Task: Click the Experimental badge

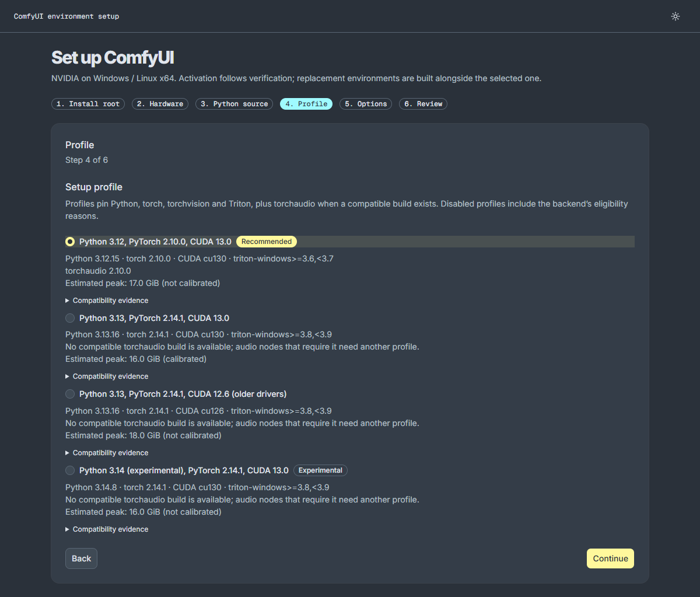Action: tap(320, 470)
